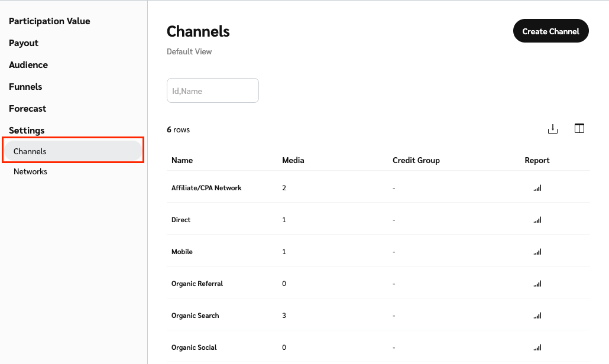View report chart for Mobile channel
This screenshot has height=364, width=609.
coord(537,252)
